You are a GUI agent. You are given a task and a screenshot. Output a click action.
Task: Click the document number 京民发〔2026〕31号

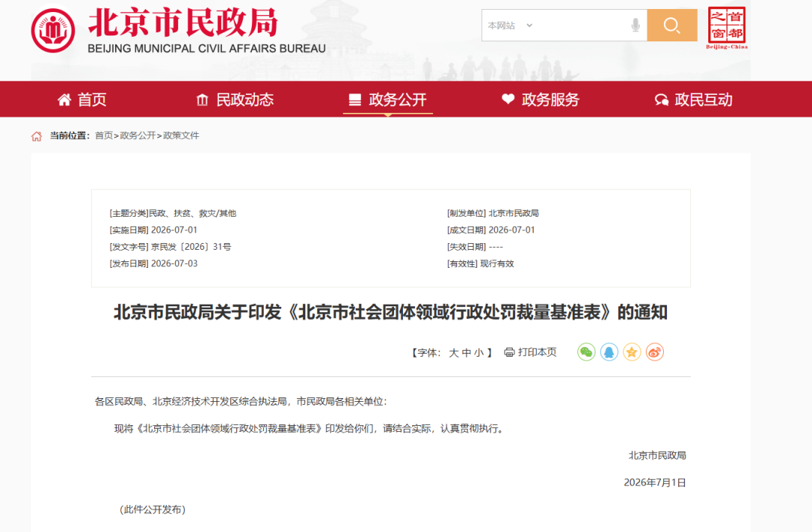coord(191,247)
